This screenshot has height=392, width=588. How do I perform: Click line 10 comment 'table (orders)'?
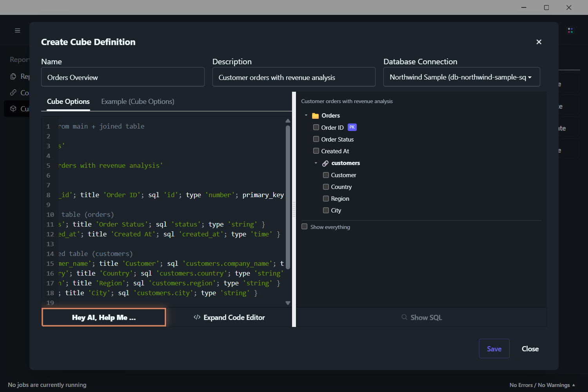click(x=87, y=214)
